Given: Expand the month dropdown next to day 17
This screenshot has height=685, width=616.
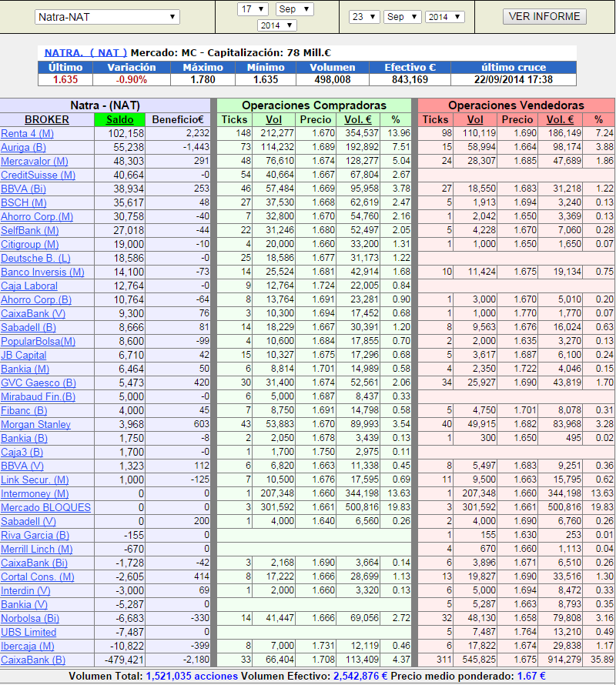Looking at the screenshot, I should 294,9.
